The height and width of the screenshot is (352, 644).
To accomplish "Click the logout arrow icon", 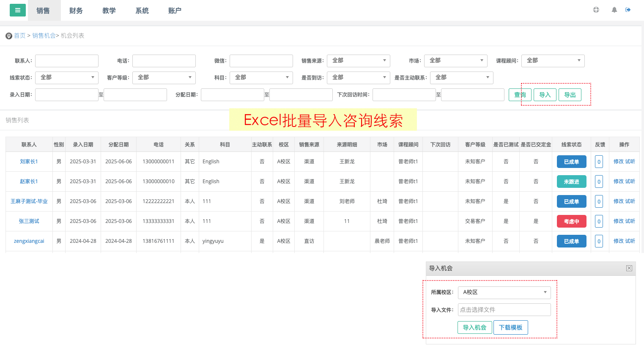I will coord(628,10).
